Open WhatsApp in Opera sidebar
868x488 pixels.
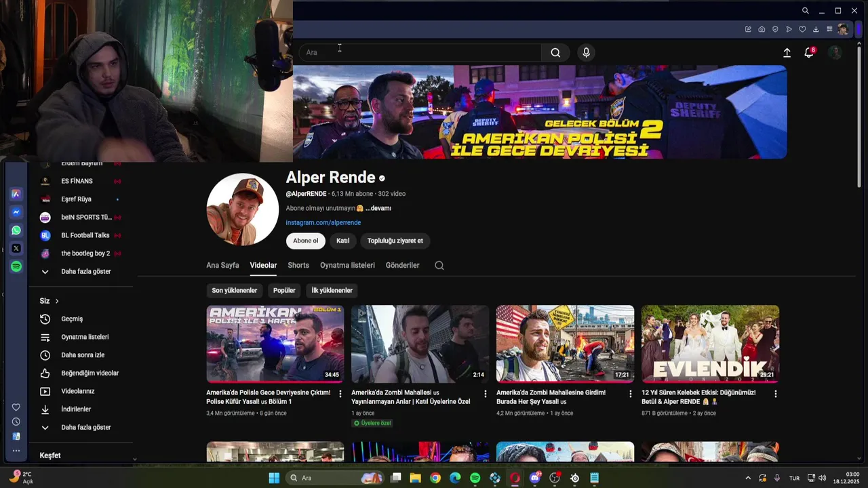[x=16, y=230]
